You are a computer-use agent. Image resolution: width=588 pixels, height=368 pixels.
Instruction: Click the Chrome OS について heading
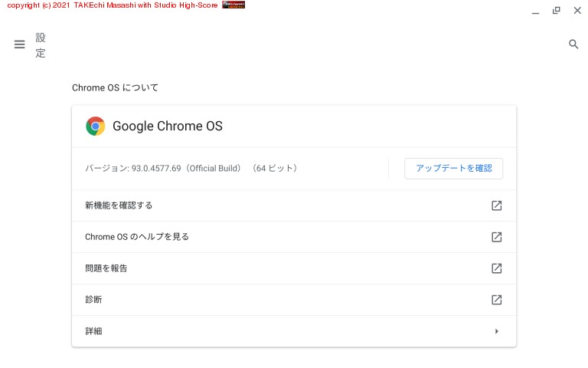click(115, 88)
